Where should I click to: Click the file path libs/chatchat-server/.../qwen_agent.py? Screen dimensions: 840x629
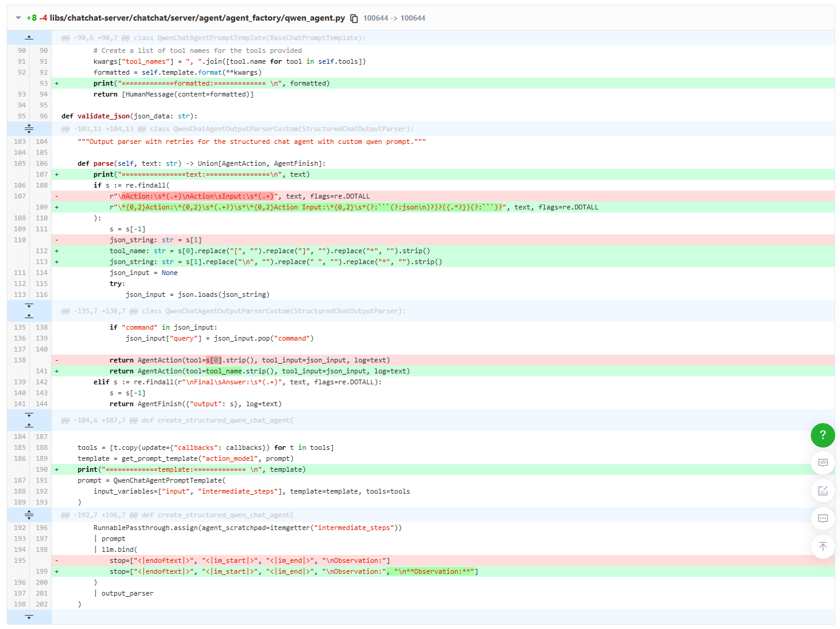point(197,18)
